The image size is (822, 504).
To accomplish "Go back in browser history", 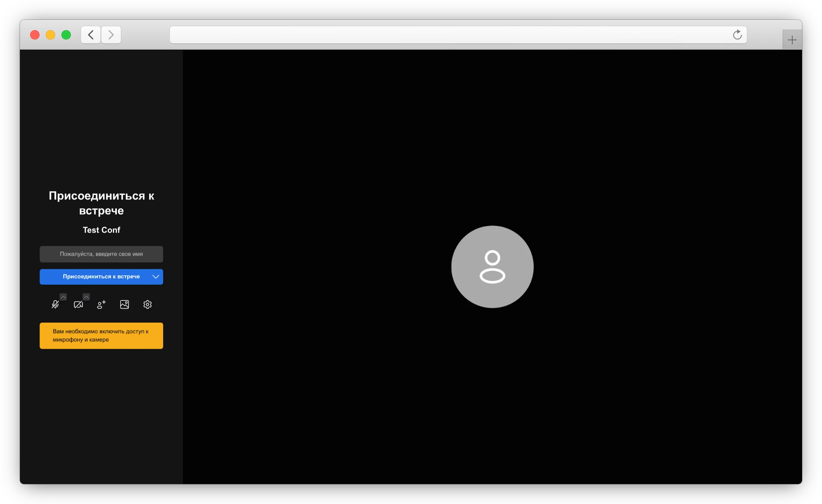I will [x=91, y=35].
